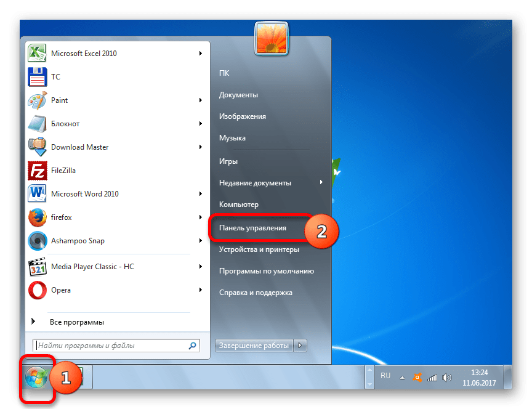
Task: Click the Ashampoo Snap icon
Action: pyautogui.click(x=38, y=241)
